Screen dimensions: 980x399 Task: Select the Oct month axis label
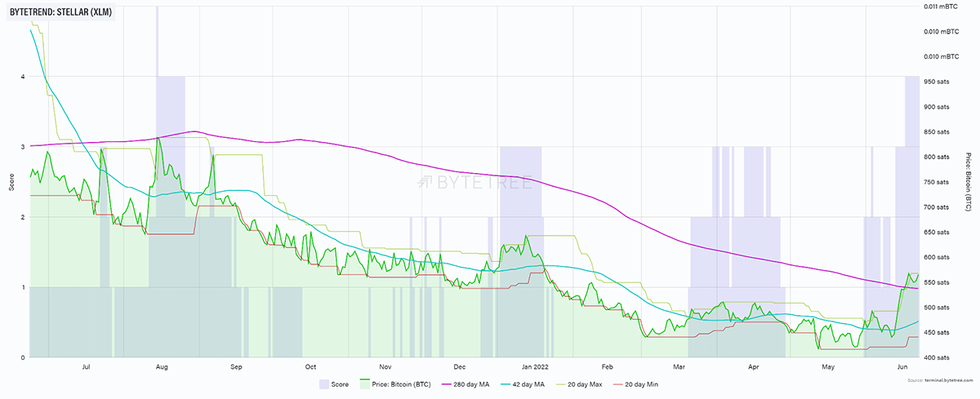[x=310, y=368]
